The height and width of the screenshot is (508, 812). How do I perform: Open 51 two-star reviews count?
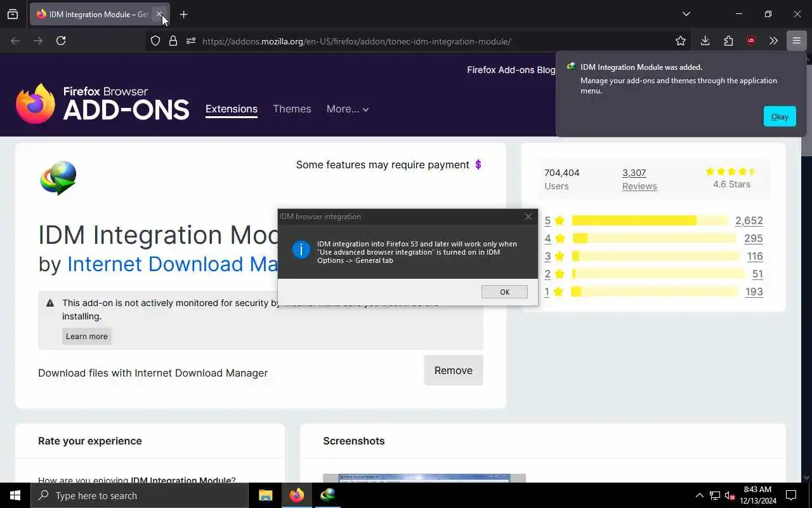757,274
